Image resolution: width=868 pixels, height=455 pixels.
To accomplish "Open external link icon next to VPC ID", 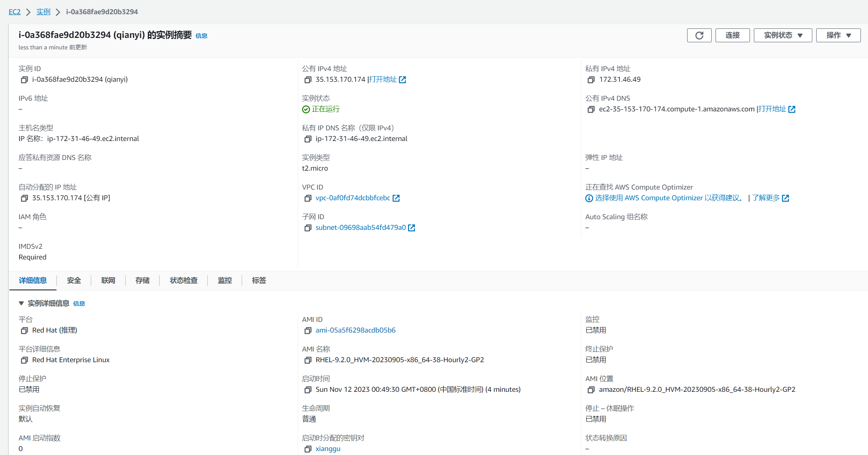I will pos(396,198).
